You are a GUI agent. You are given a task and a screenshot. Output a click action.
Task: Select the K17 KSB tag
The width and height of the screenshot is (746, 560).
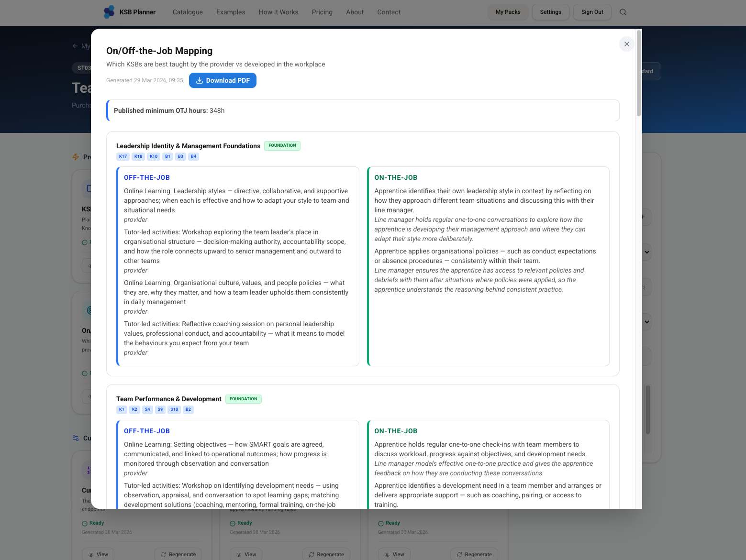pyautogui.click(x=122, y=156)
